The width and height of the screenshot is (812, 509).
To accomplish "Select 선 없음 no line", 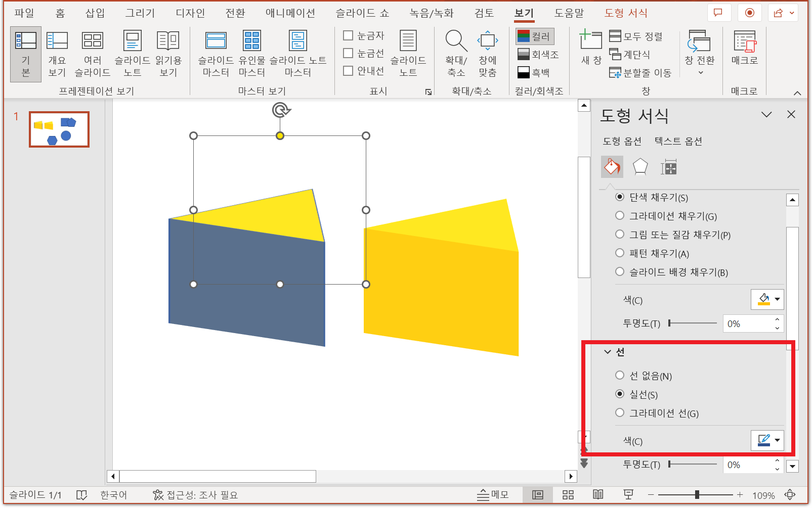I will pyautogui.click(x=620, y=376).
